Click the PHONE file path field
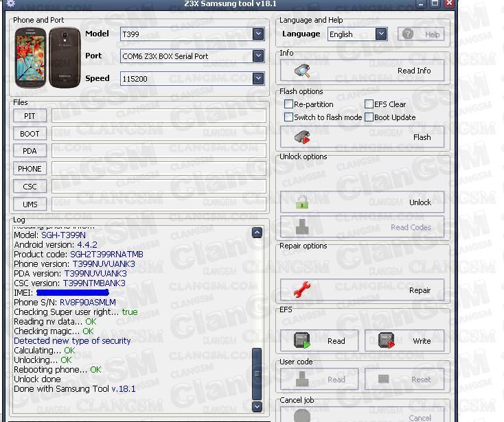504x422 pixels. point(159,169)
